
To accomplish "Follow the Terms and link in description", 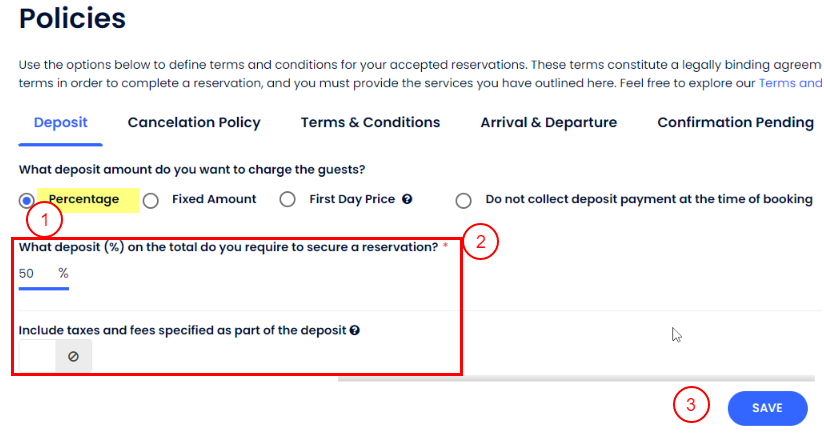I will pos(790,84).
